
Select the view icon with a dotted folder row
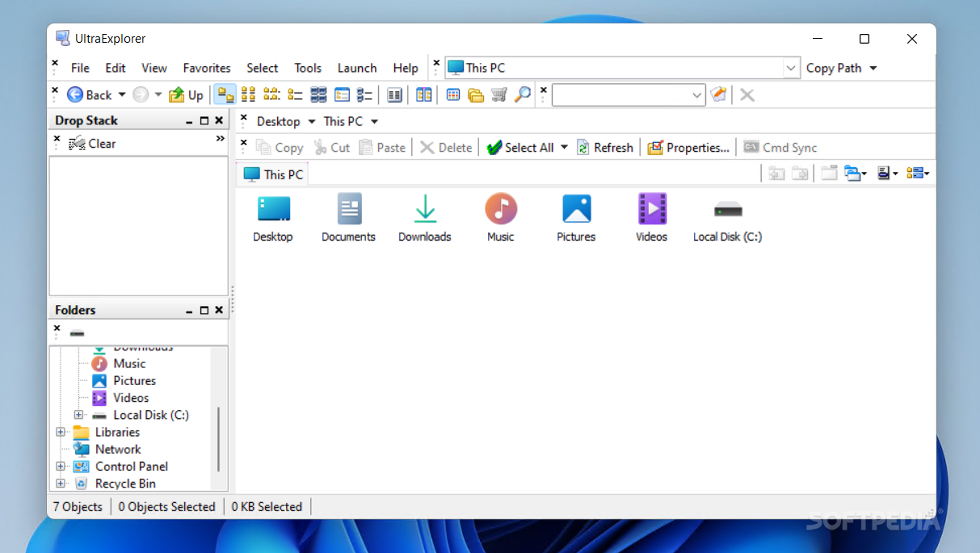(x=272, y=94)
